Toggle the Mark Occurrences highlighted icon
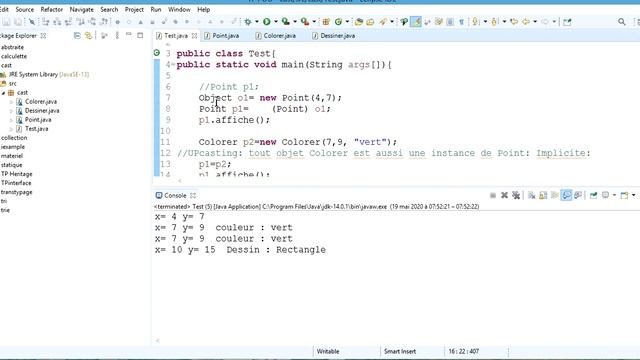Screen dimensions: 640x360 pos(416,22)
